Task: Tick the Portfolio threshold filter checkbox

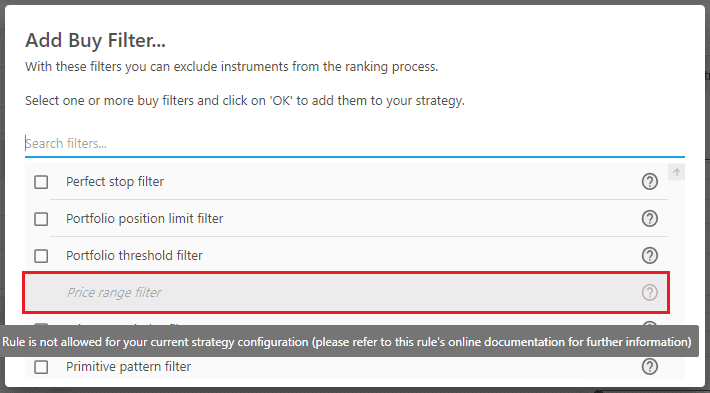Action: coord(41,256)
